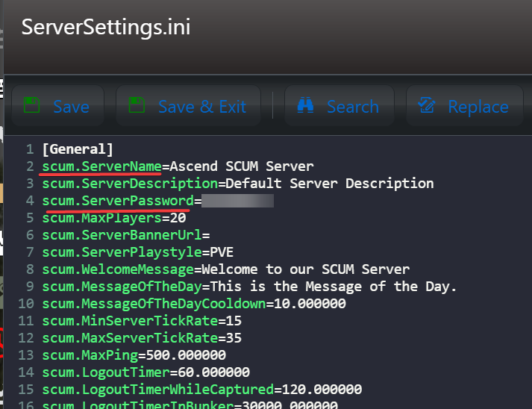Screen dimensions: 532x409
Task: Click the Default Server Description value
Action: [330, 184]
